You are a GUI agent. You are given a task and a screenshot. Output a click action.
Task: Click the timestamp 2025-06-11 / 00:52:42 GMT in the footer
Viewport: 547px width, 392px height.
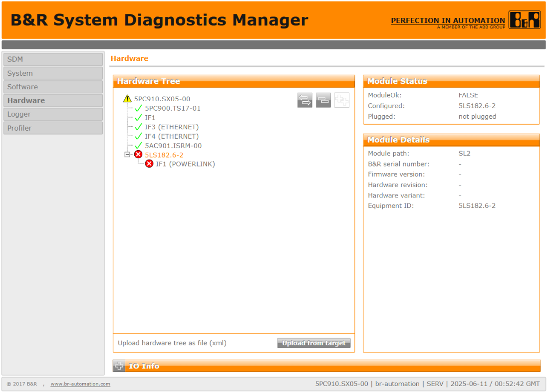coord(495,384)
